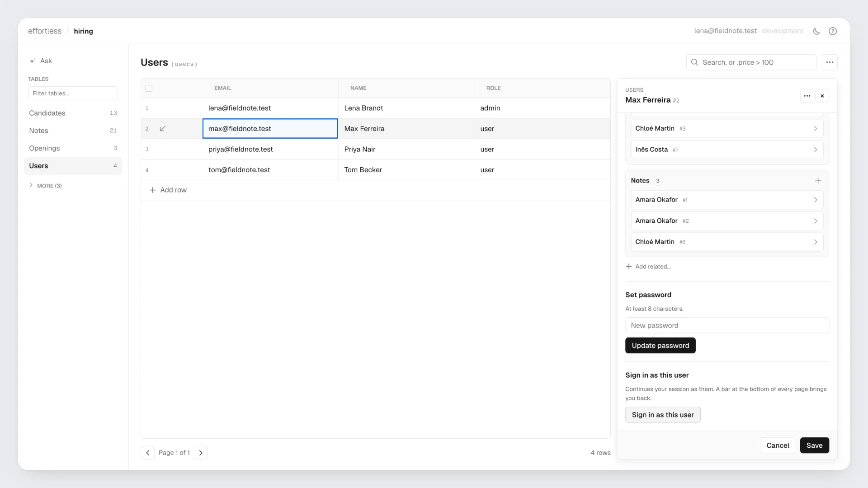This screenshot has width=868, height=488.
Task: Click Add row below the table
Action: coord(168,190)
